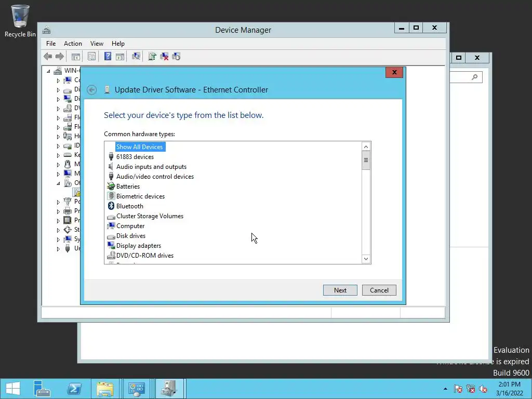Click the blue Help question-mark toolbar icon
Screen dimensions: 532x399
click(x=108, y=56)
